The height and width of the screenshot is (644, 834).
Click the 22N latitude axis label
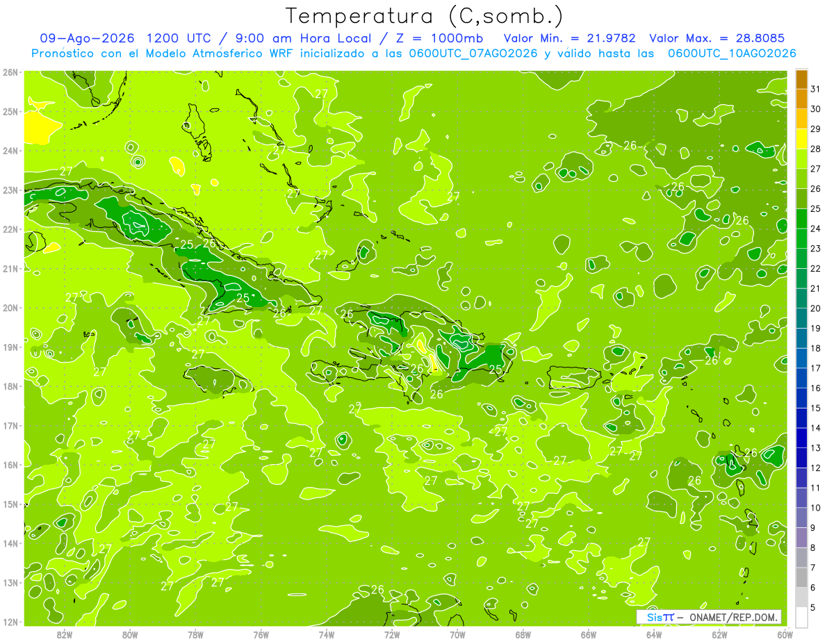[x=10, y=229]
